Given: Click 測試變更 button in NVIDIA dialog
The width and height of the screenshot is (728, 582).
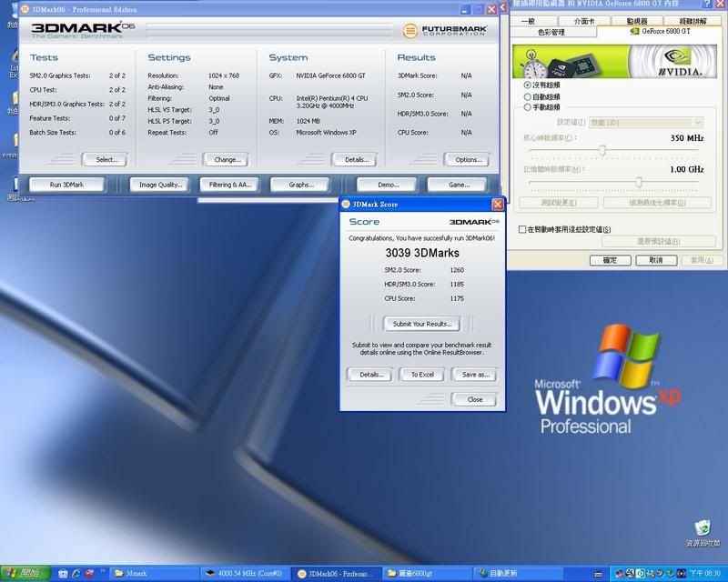Looking at the screenshot, I should pos(559,203).
